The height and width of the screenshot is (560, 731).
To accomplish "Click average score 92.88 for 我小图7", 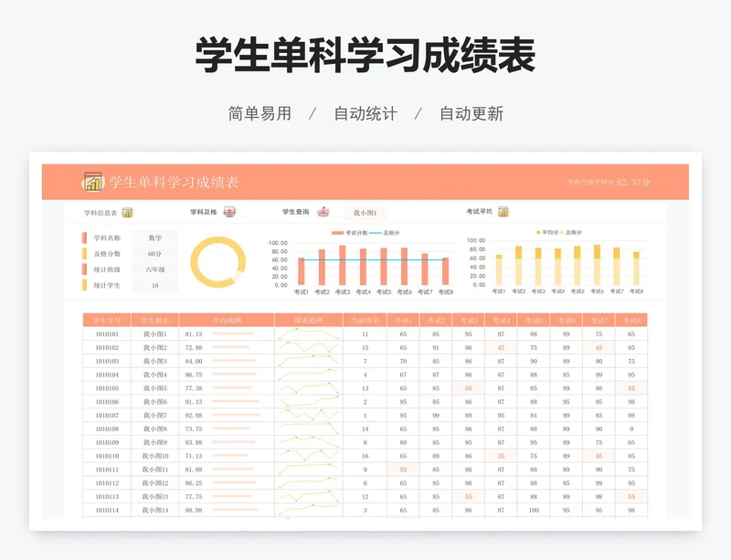I will [194, 415].
